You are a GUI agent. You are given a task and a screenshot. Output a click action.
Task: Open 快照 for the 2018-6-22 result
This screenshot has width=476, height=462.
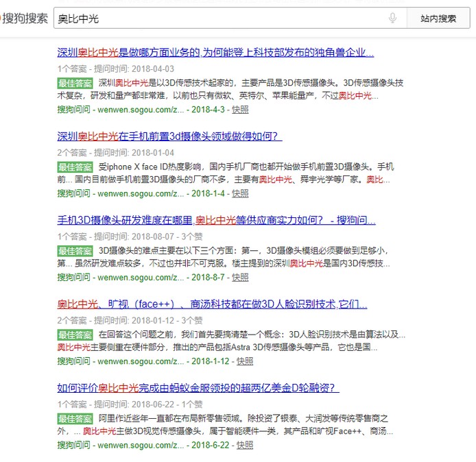tap(245, 445)
